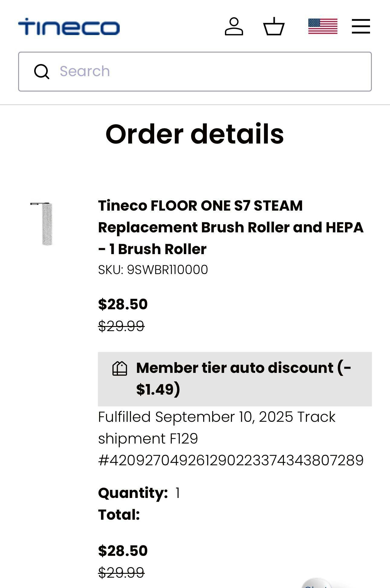Click the Total label
Image resolution: width=390 pixels, height=588 pixels.
pos(119,515)
